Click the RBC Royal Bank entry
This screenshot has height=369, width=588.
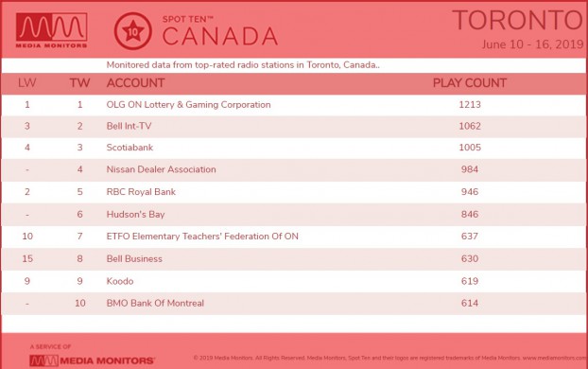click(141, 192)
